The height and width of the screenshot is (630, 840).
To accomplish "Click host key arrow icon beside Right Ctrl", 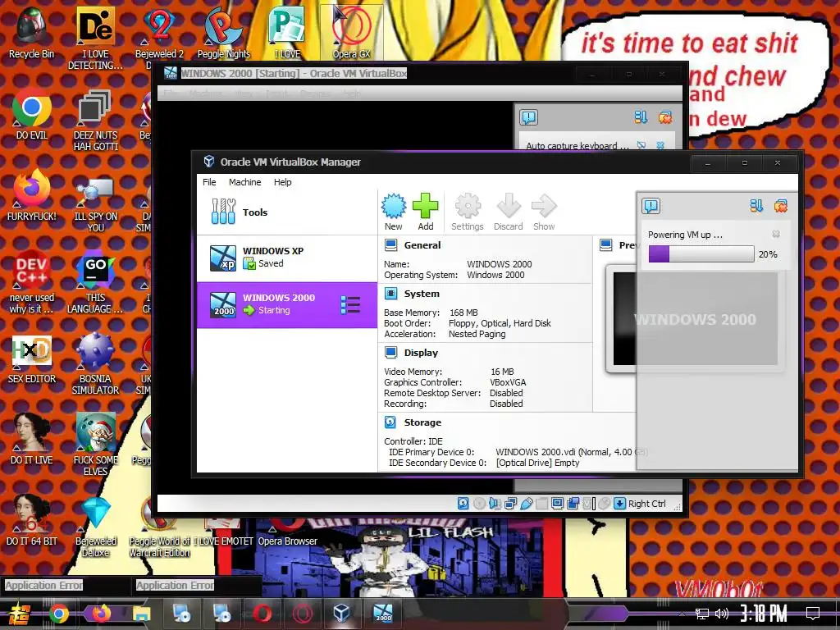I will (x=620, y=504).
